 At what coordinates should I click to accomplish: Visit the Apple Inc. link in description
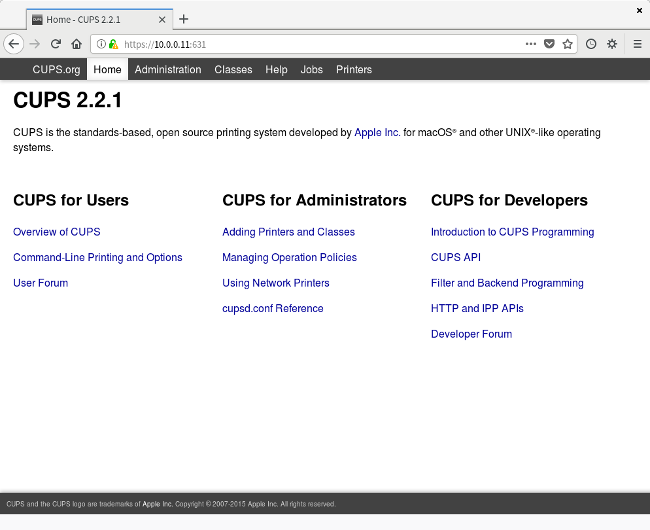(x=377, y=132)
